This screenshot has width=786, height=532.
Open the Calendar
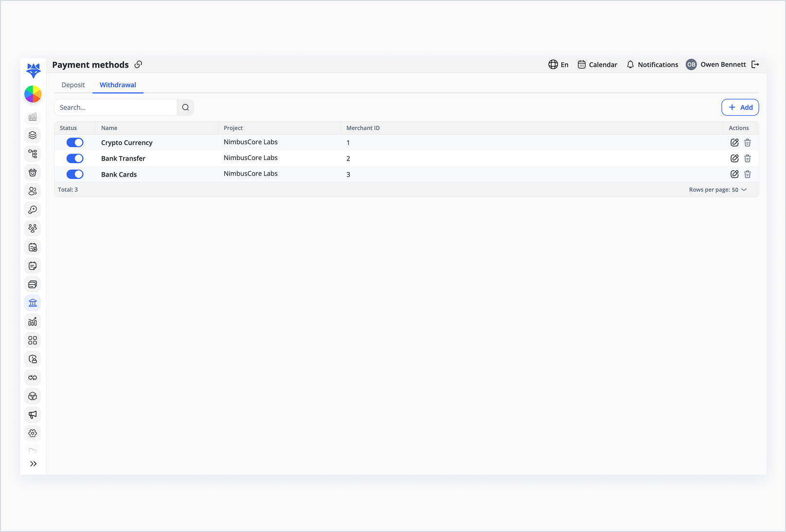597,64
